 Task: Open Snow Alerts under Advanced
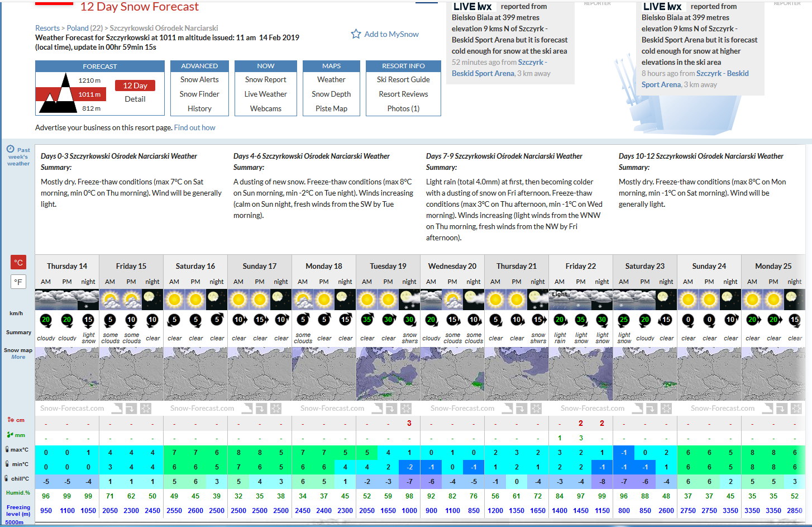pyautogui.click(x=199, y=79)
